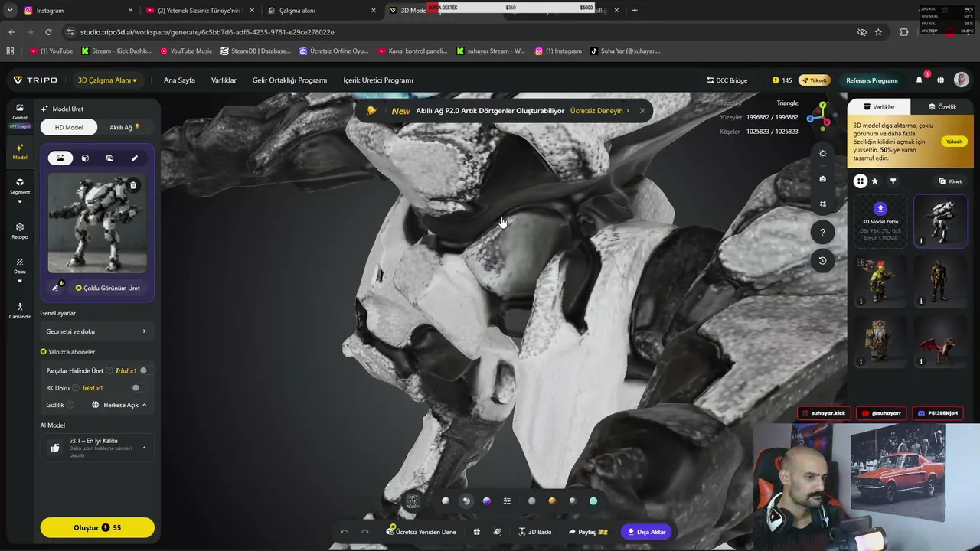Click the Oluştur generate button

(97, 527)
